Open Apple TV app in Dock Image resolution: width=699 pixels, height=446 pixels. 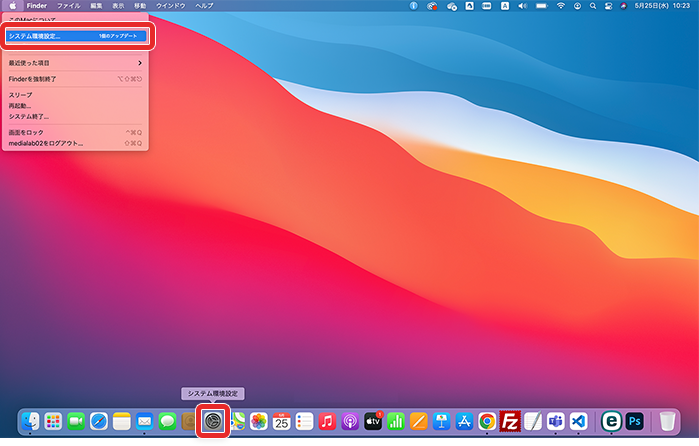(373, 421)
